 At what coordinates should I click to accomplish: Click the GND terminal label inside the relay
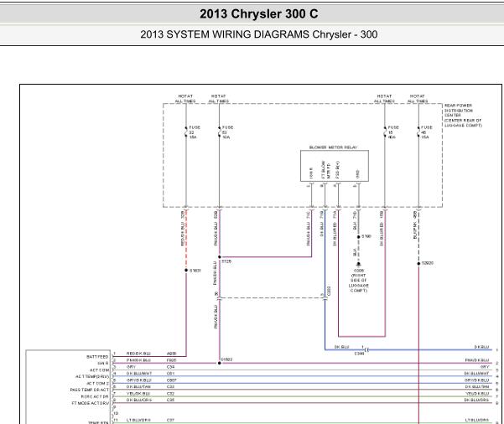(x=358, y=173)
